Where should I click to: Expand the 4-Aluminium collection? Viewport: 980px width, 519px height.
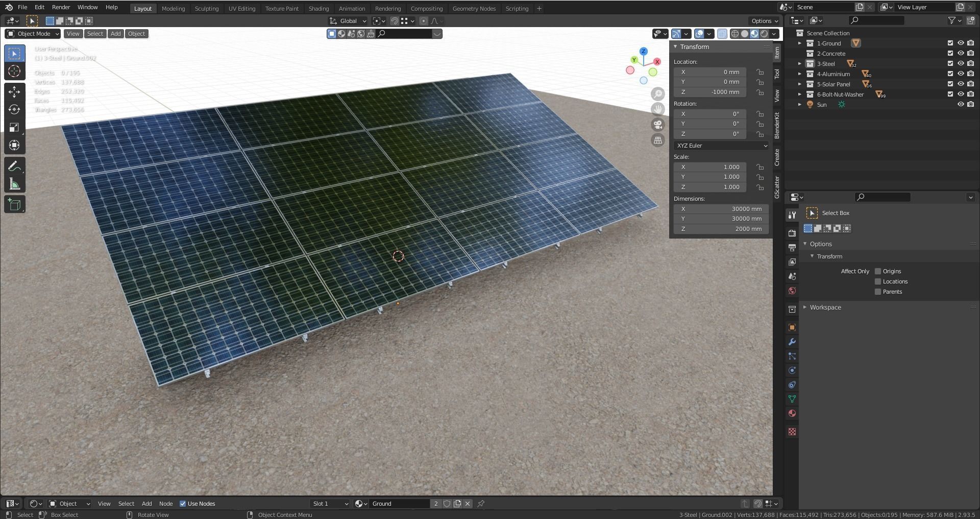(800, 74)
